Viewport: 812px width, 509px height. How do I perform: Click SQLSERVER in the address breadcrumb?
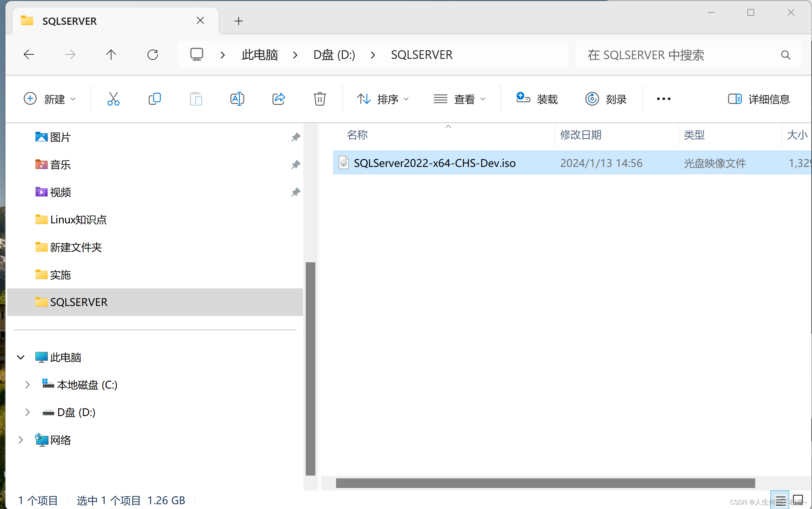click(x=422, y=54)
